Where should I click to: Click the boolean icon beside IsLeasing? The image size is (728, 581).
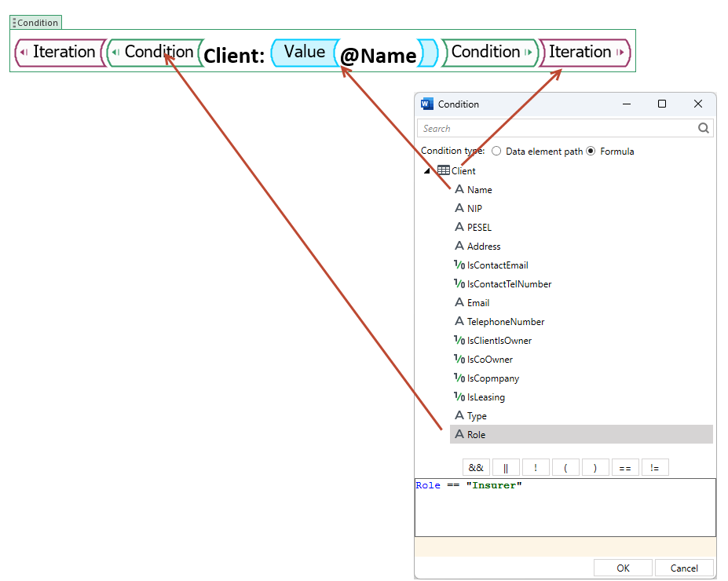click(459, 396)
